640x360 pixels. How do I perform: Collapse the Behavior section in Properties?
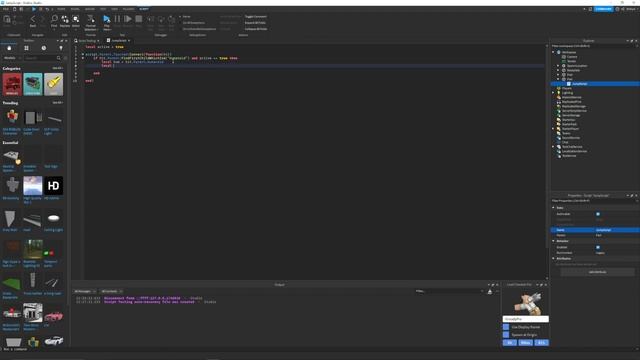pyautogui.click(x=553, y=241)
